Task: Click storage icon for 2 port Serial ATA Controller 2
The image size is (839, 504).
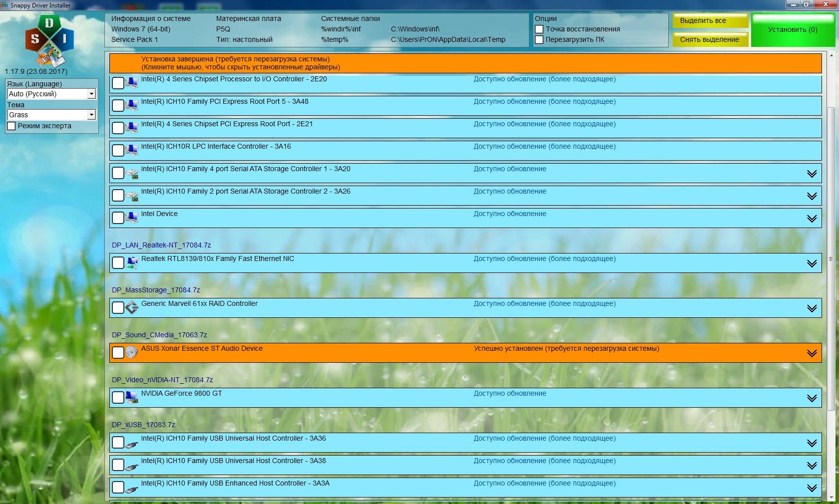Action: (x=132, y=196)
